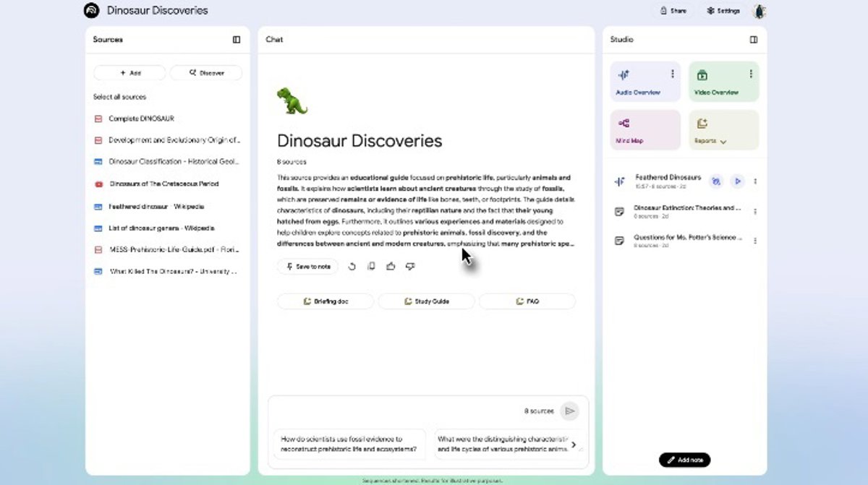868x485 pixels.
Task: Open the Settings menu
Action: tap(723, 11)
